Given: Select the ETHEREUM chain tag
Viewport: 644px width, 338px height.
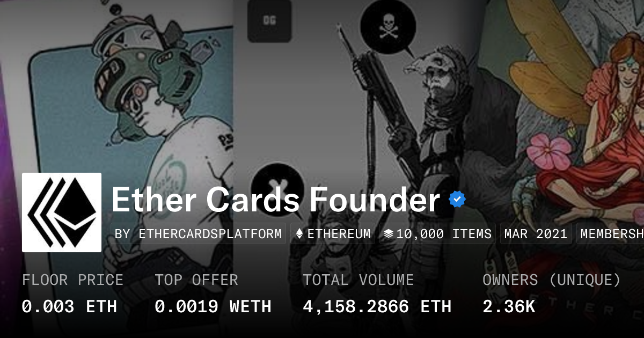Looking at the screenshot, I should point(333,234).
